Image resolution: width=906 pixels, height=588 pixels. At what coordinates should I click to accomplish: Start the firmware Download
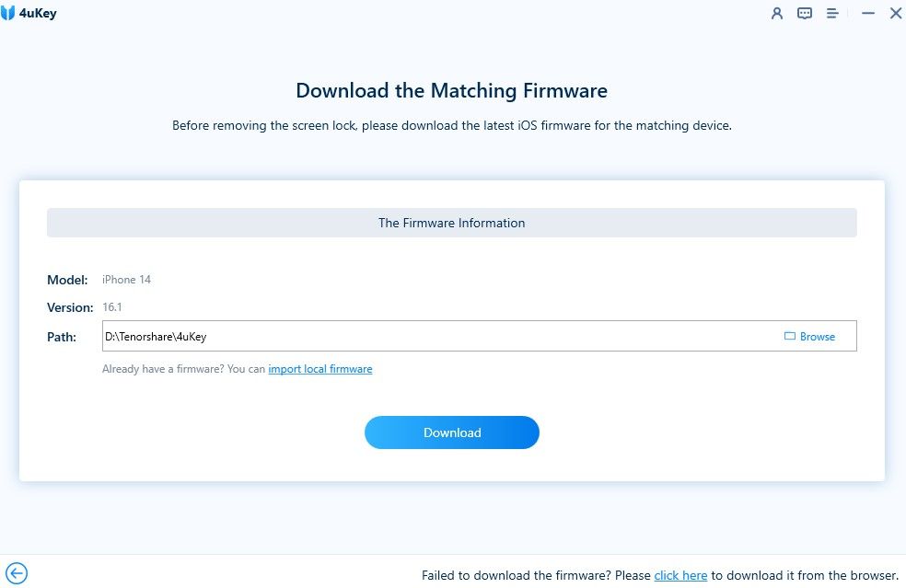(x=451, y=432)
